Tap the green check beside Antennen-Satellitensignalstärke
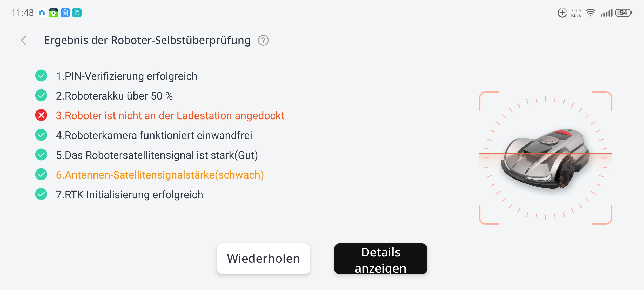 pyautogui.click(x=41, y=174)
